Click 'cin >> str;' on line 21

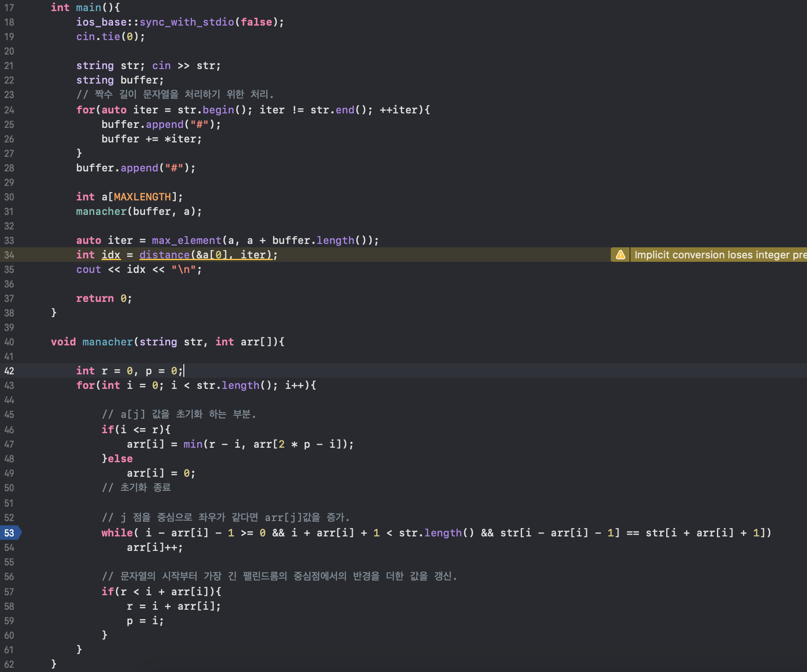click(x=186, y=66)
